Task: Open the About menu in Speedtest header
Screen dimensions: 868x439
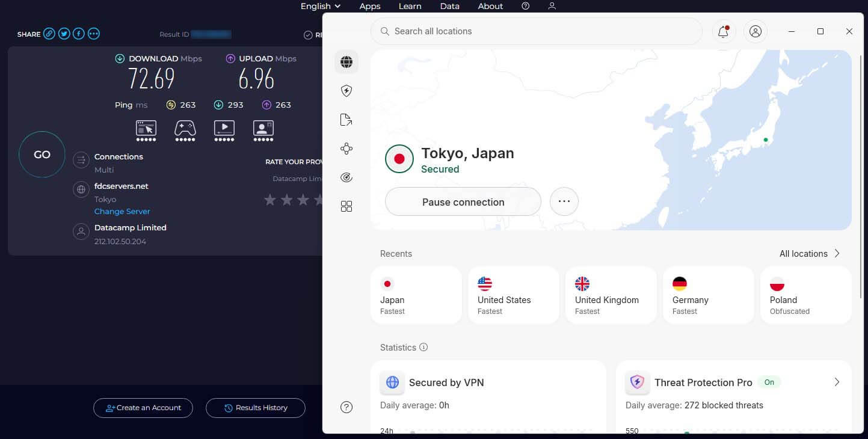Action: (x=490, y=6)
